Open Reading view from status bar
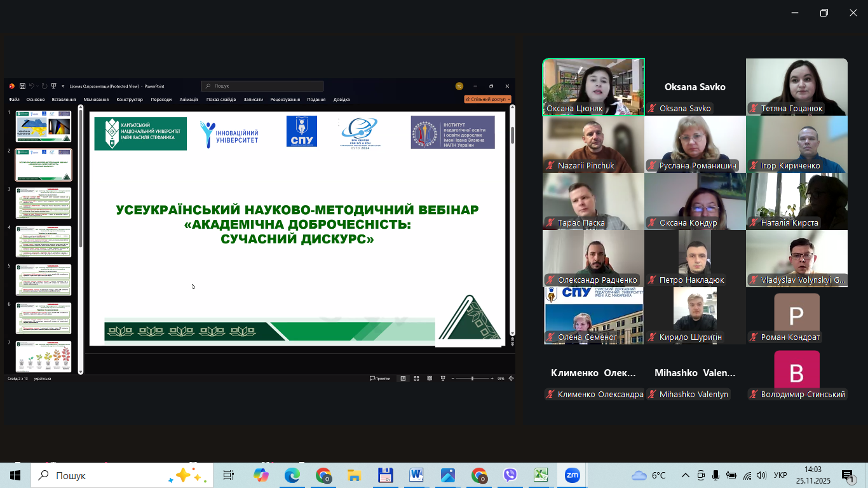 coord(430,379)
